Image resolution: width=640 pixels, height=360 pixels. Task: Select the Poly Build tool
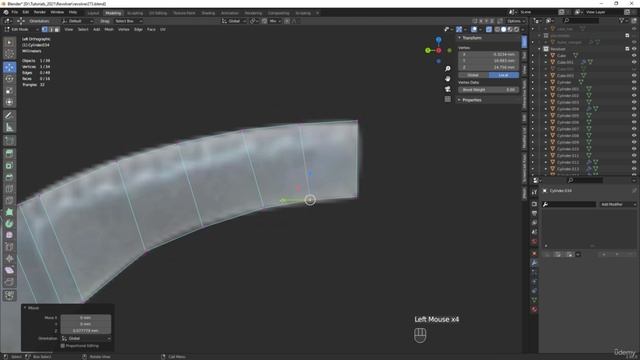click(9, 212)
